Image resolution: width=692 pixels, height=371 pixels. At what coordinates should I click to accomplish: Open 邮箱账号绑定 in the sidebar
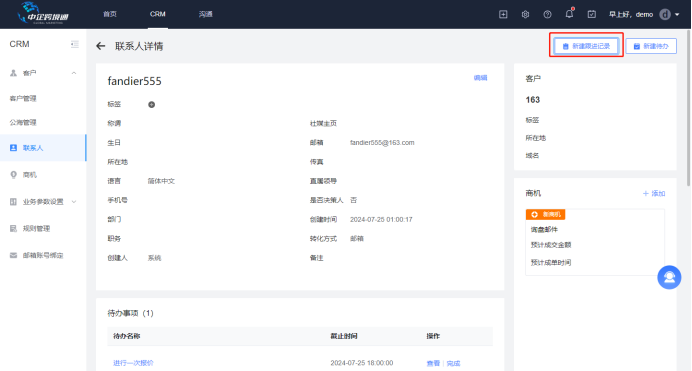(43, 255)
